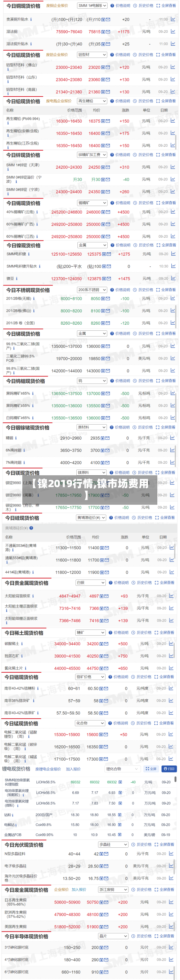Click the envelope icon beside 镍豆 price 123875

pyautogui.click(x=109, y=279)
